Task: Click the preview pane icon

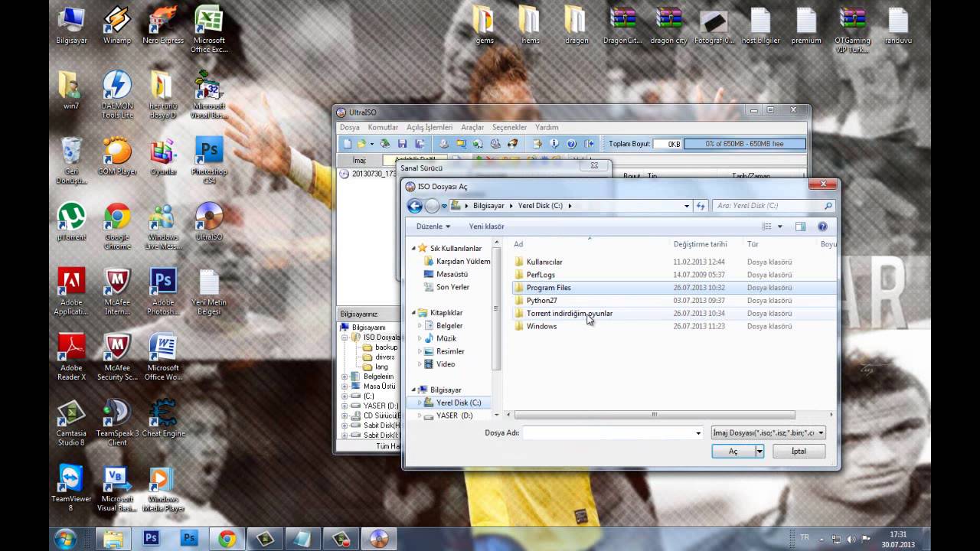Action: tap(800, 227)
